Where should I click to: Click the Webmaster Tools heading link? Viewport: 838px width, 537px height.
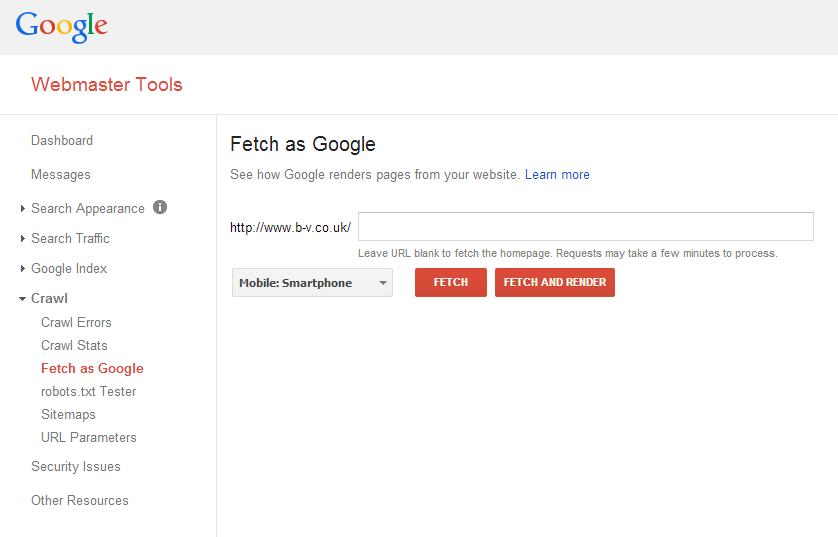pyautogui.click(x=107, y=84)
